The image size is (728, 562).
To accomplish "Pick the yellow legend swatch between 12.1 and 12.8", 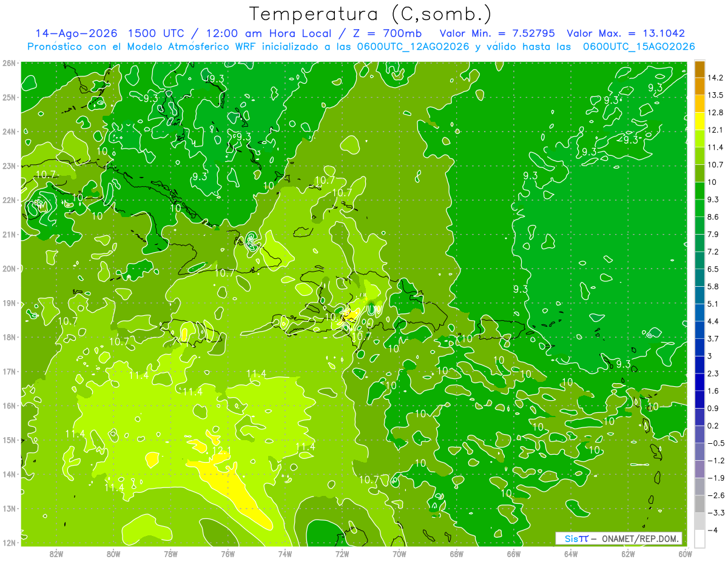I will pyautogui.click(x=699, y=121).
